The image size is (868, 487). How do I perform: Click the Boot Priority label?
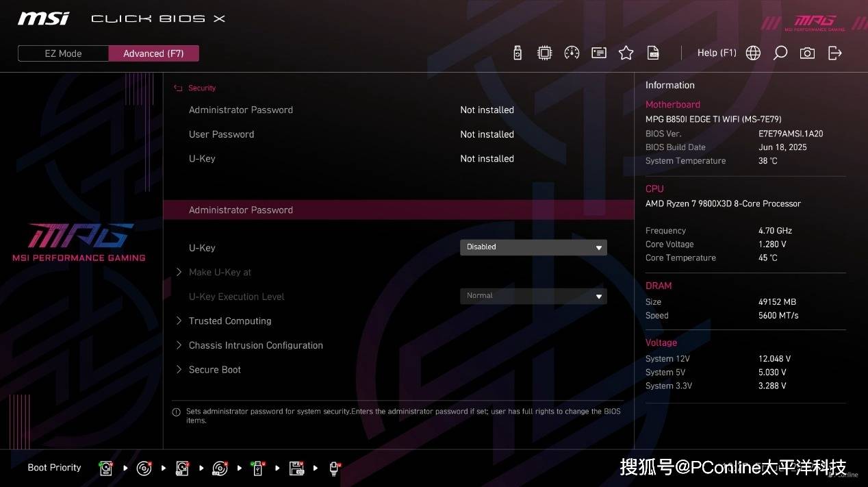click(x=54, y=467)
